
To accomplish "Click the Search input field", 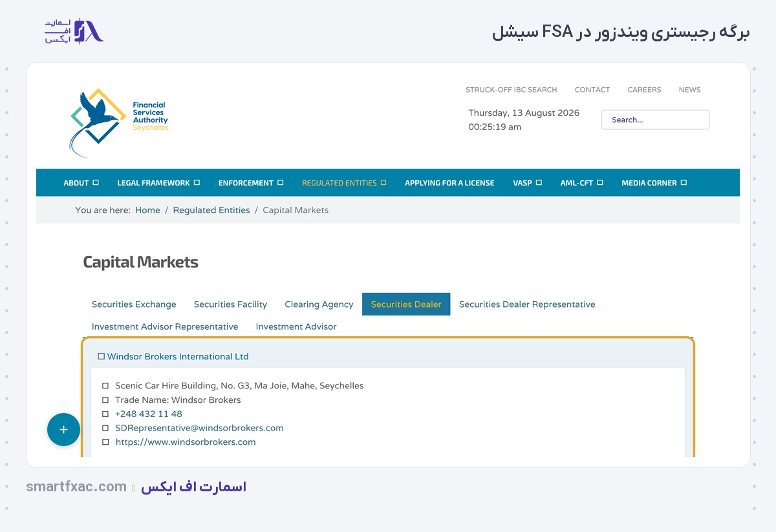I will [x=655, y=120].
